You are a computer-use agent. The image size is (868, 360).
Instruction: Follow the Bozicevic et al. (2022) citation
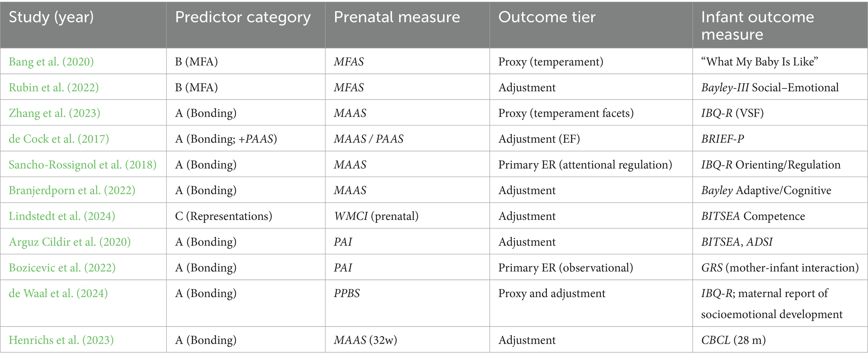tap(62, 268)
